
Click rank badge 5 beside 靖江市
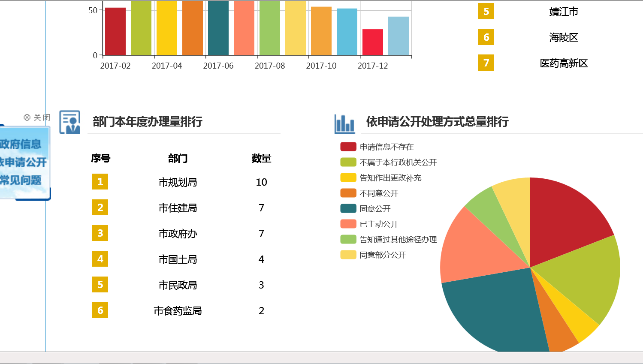click(x=486, y=12)
